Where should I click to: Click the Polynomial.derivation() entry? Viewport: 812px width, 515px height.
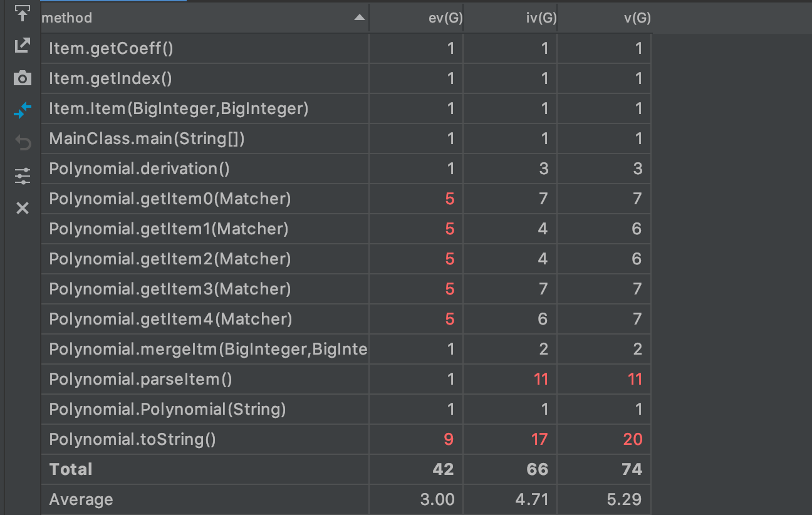139,169
